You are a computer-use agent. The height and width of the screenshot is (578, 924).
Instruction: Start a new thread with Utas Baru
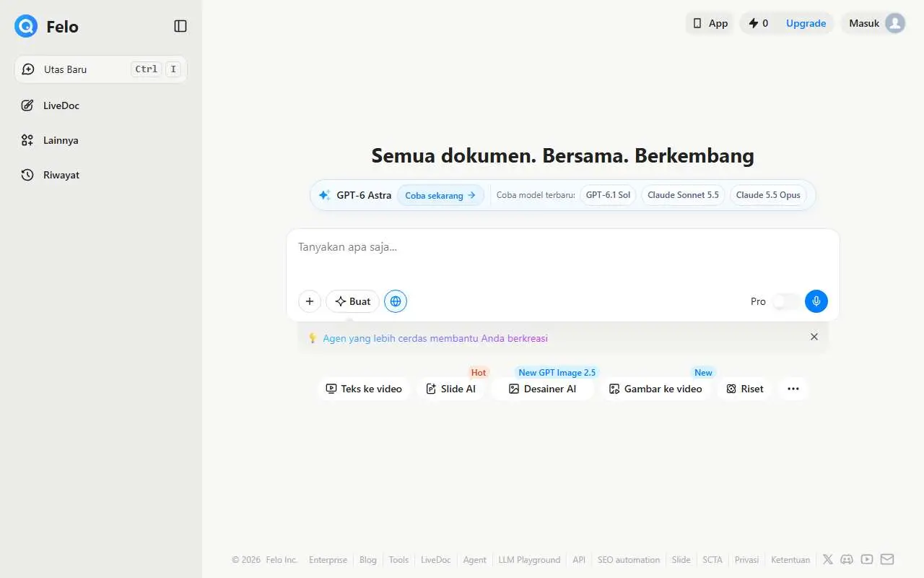click(101, 69)
